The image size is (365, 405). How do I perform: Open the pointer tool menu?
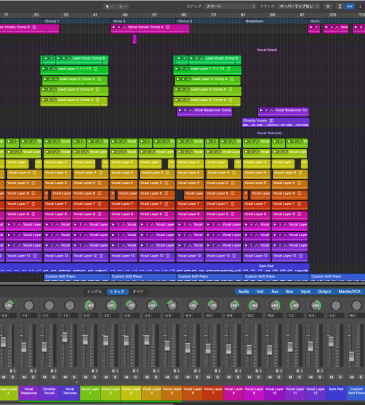(x=109, y=6)
